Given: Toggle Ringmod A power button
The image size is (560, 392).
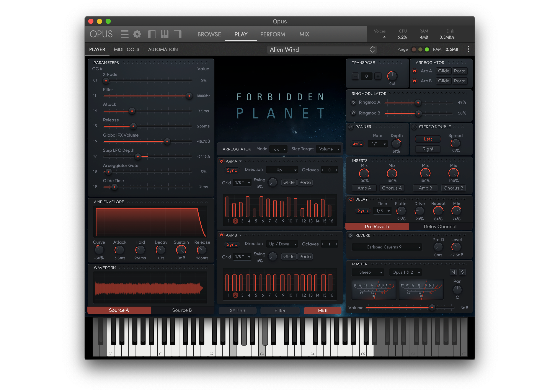Looking at the screenshot, I should click(353, 103).
